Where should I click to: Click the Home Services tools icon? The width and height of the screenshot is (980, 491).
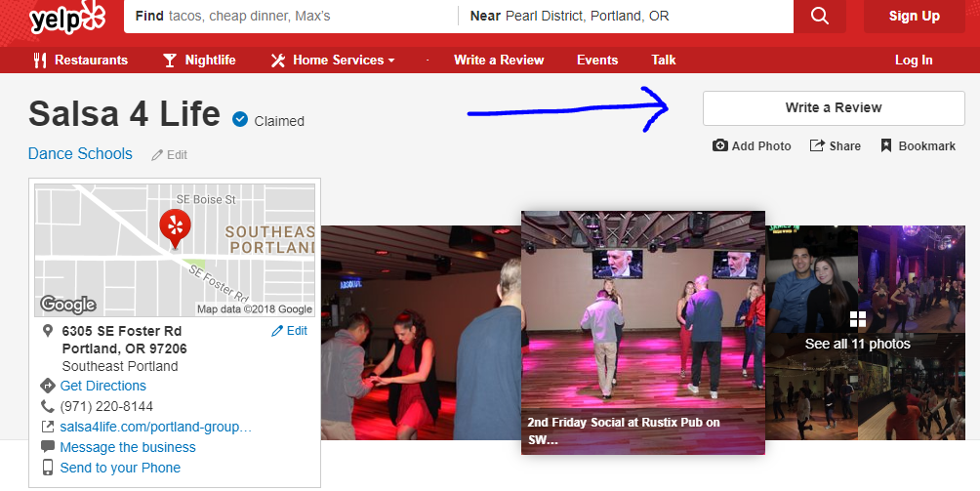(x=278, y=60)
